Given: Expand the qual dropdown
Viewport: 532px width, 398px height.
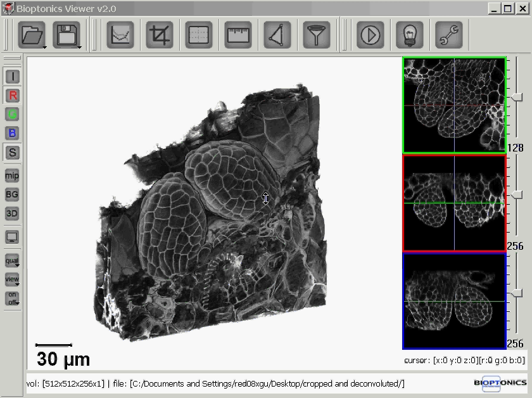Looking at the screenshot, I should pyautogui.click(x=12, y=260).
